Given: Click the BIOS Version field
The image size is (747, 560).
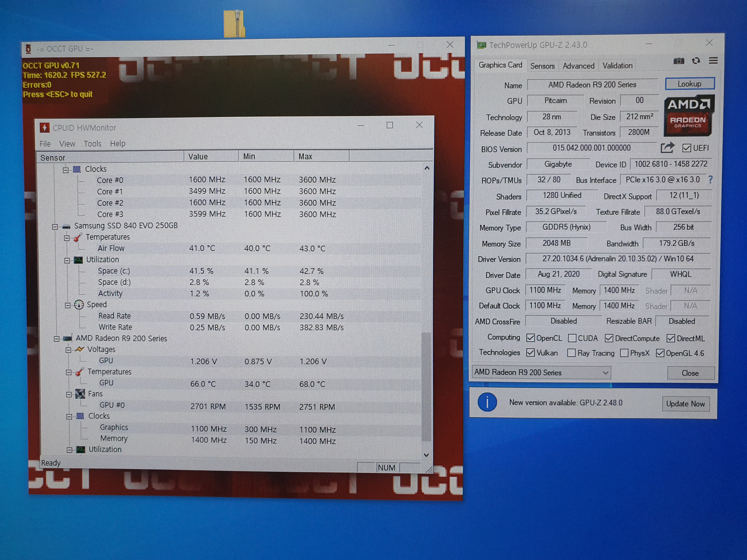Looking at the screenshot, I should [592, 148].
